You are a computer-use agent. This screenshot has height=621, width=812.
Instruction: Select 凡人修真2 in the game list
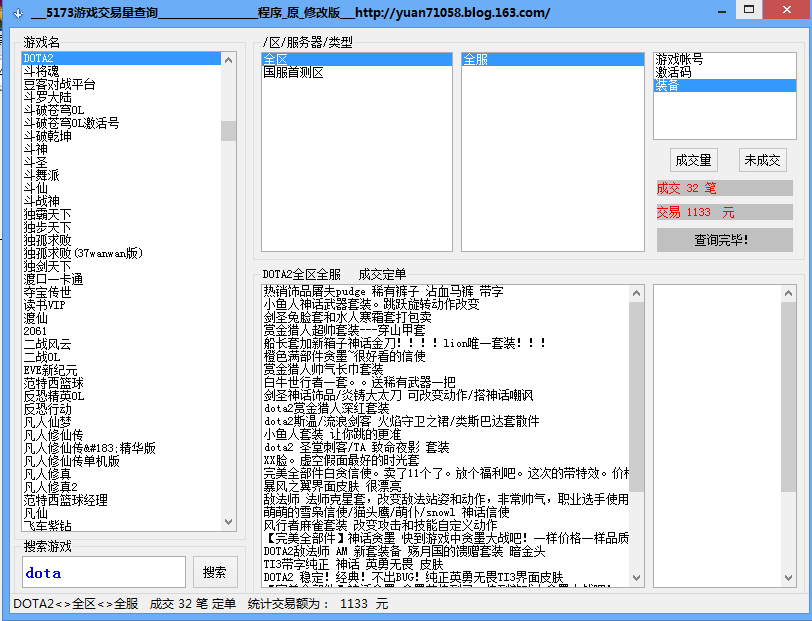[x=121, y=487]
